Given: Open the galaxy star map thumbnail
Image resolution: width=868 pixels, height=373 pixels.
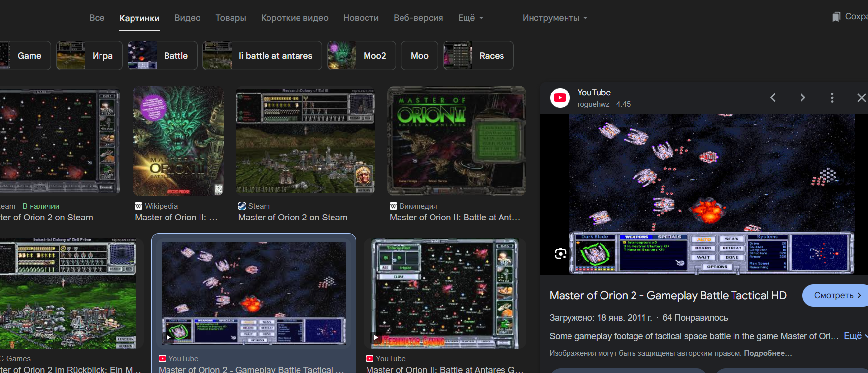Looking at the screenshot, I should (60, 141).
